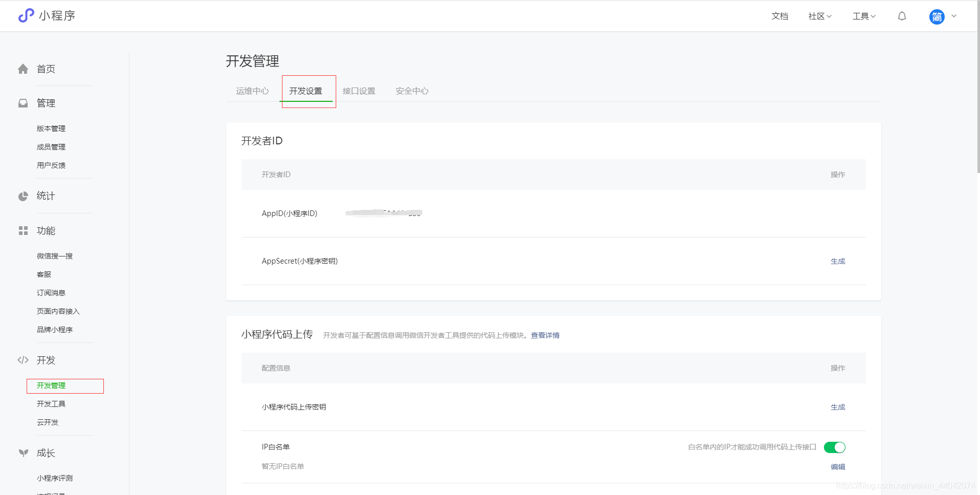Click the 管理 sidebar heading
This screenshot has width=980, height=495.
(46, 103)
